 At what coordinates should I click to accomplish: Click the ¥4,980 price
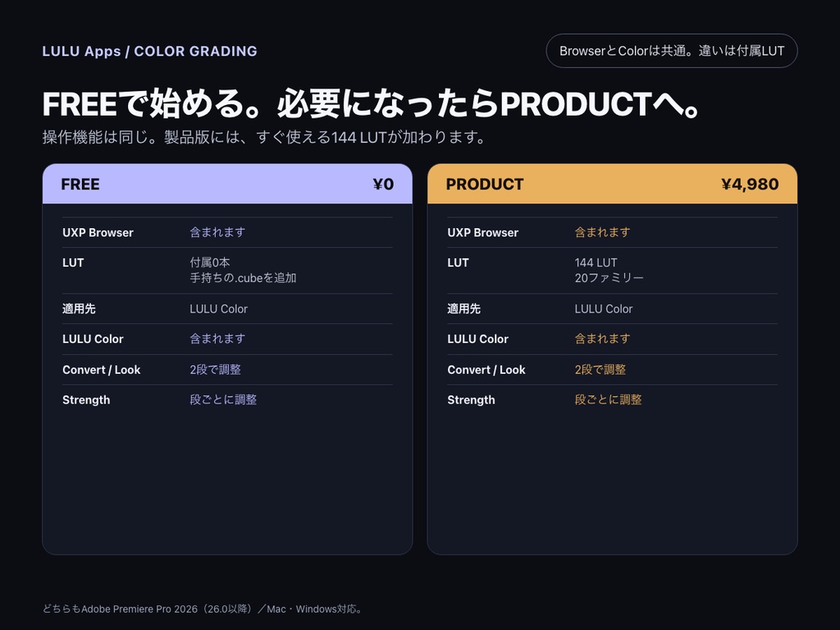tap(750, 185)
